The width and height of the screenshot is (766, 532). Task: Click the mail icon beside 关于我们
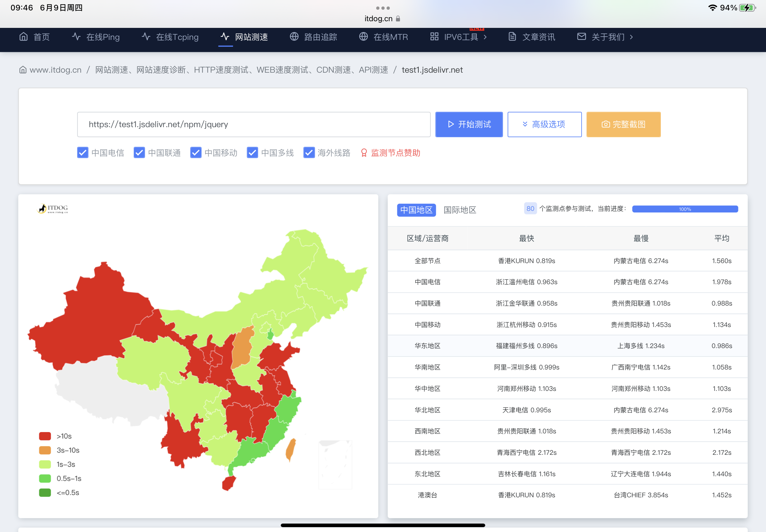582,37
